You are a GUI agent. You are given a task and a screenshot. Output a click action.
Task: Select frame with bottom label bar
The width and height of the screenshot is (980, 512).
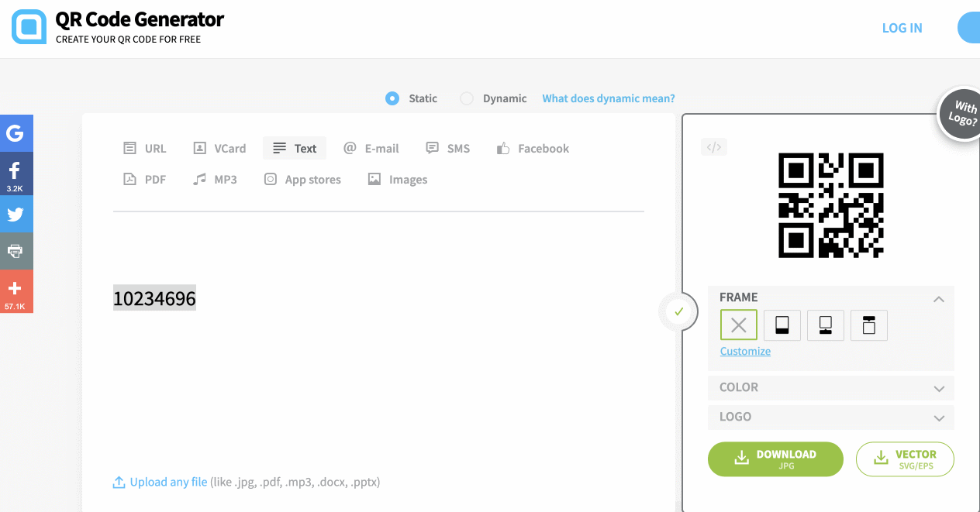pos(782,325)
